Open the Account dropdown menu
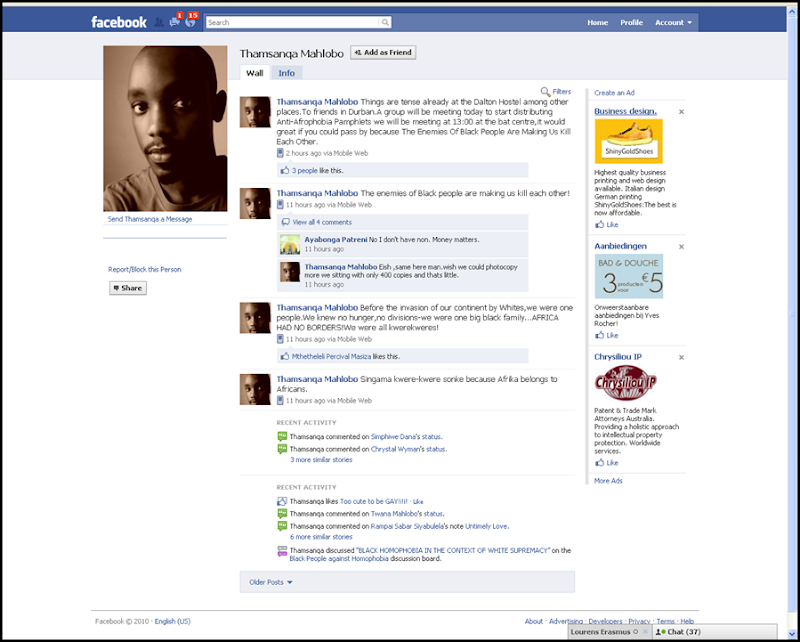Viewport: 800px width, 642px height. tap(673, 22)
